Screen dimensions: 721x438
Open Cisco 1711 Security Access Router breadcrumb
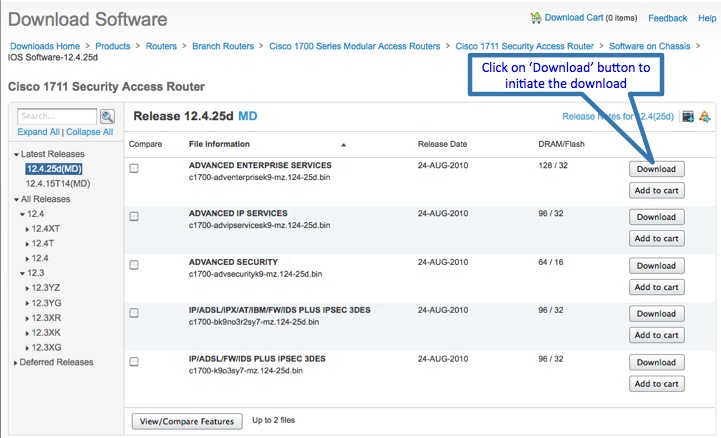click(x=525, y=46)
